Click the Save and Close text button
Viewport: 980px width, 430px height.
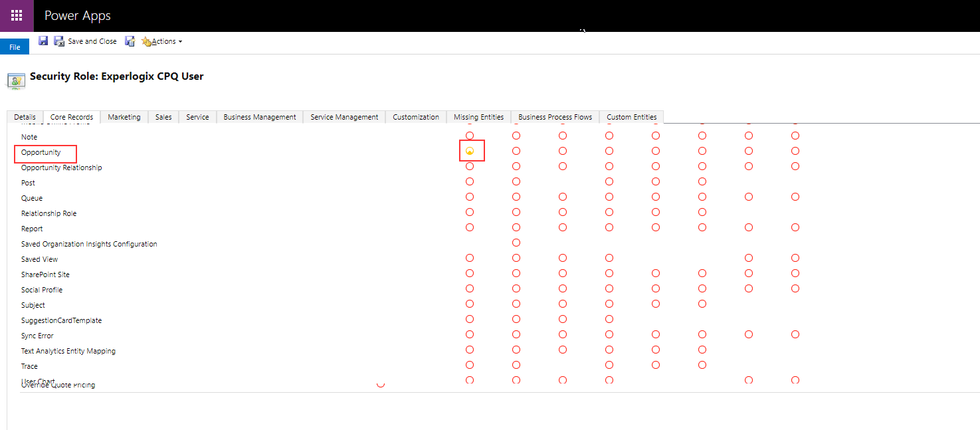click(x=92, y=41)
